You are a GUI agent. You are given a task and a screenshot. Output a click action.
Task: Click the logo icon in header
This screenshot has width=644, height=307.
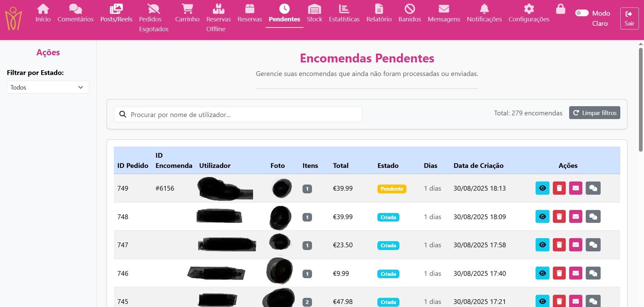[14, 19]
